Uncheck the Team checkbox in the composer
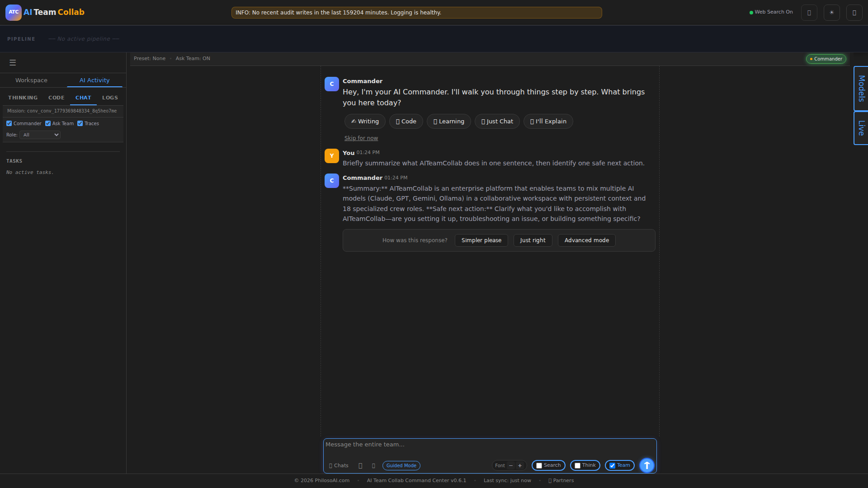The height and width of the screenshot is (488, 868). pyautogui.click(x=612, y=466)
